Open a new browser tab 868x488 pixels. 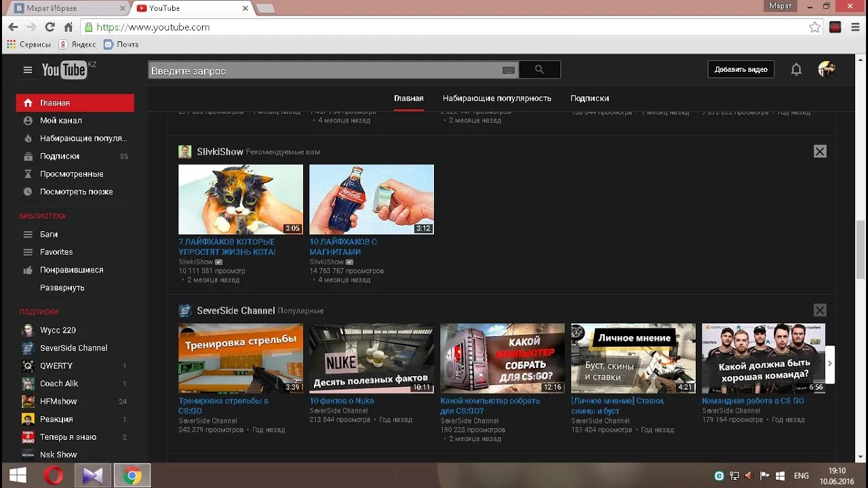[265, 8]
